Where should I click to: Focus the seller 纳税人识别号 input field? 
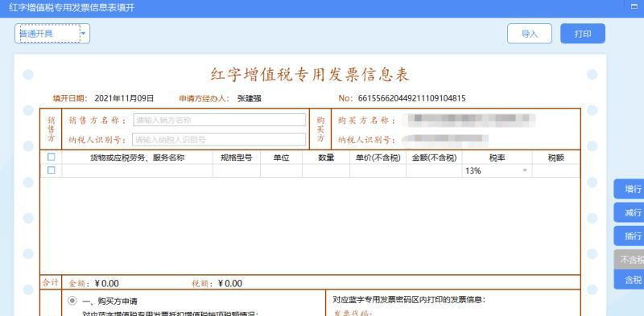pos(219,140)
